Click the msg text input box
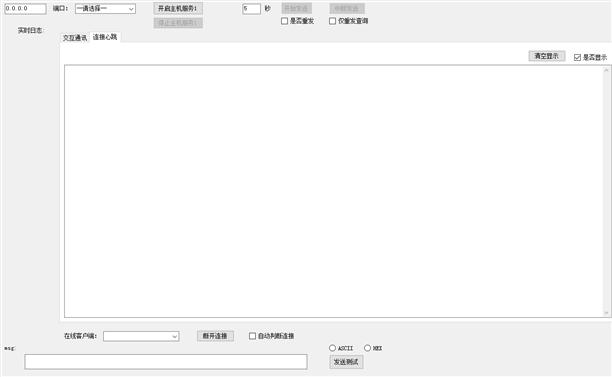 166,362
